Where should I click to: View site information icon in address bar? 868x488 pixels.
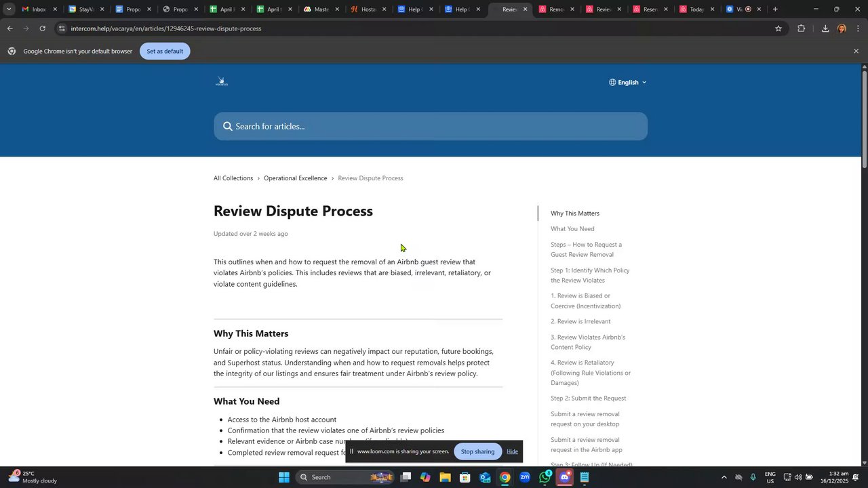coord(62,28)
